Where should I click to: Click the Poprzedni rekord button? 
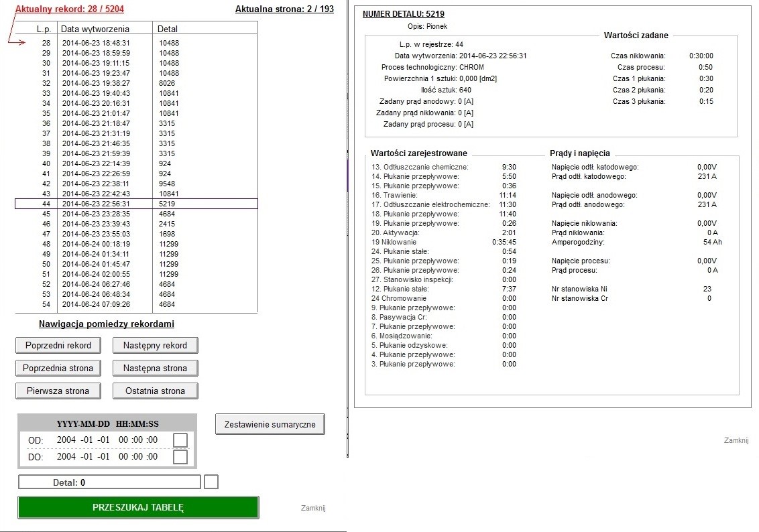click(x=58, y=345)
